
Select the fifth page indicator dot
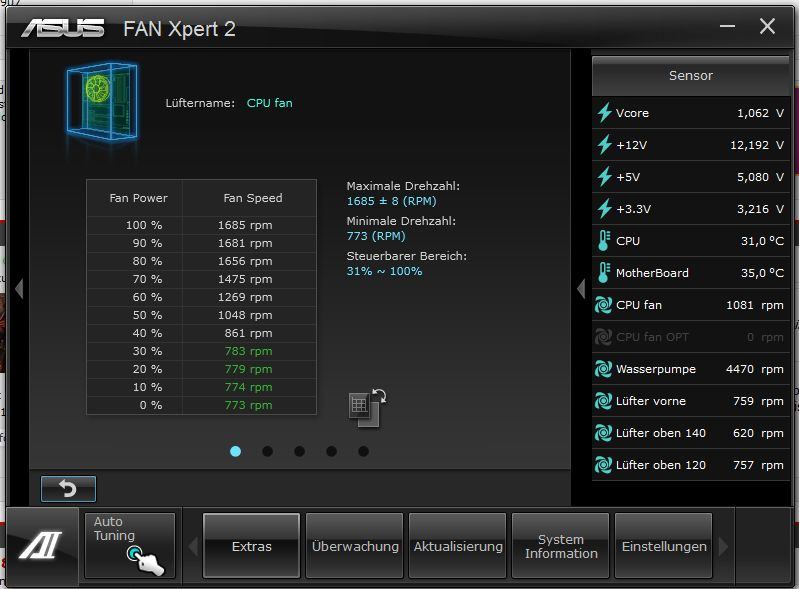pyautogui.click(x=363, y=451)
